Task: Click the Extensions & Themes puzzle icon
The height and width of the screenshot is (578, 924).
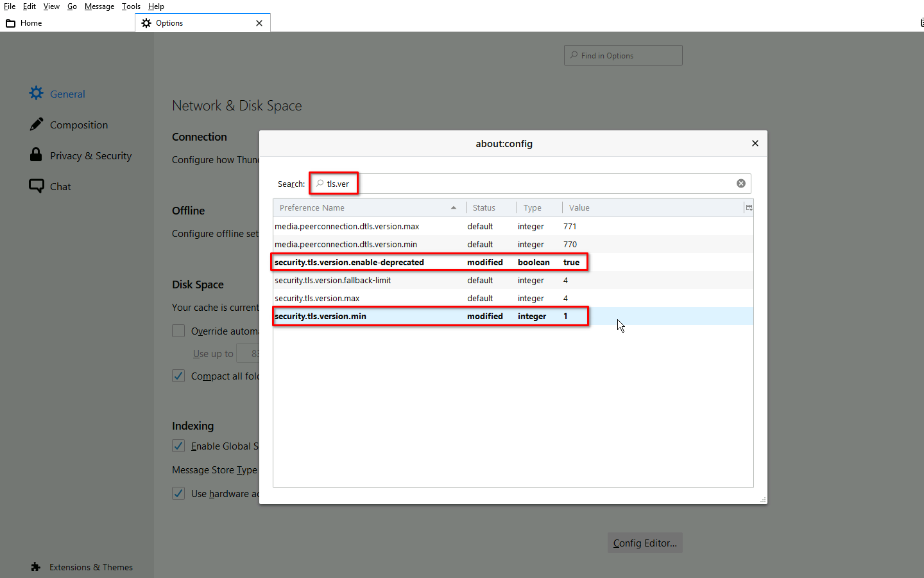Action: pos(36,567)
